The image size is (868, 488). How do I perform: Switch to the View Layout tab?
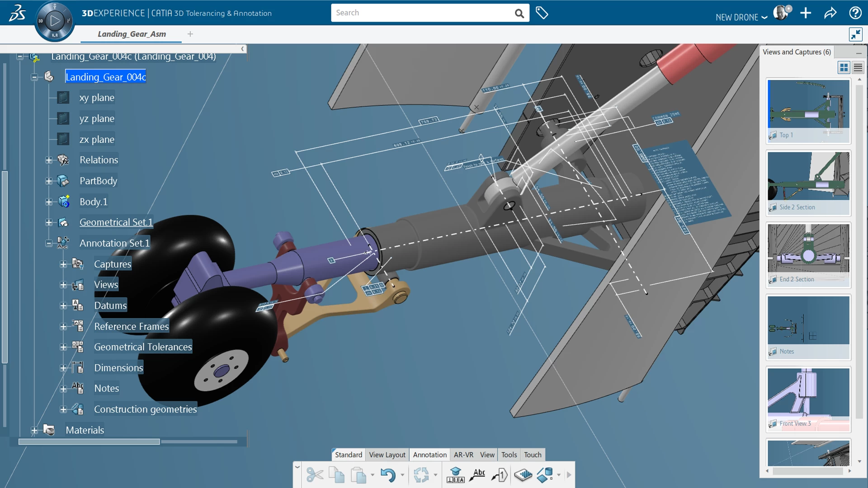[x=387, y=455]
